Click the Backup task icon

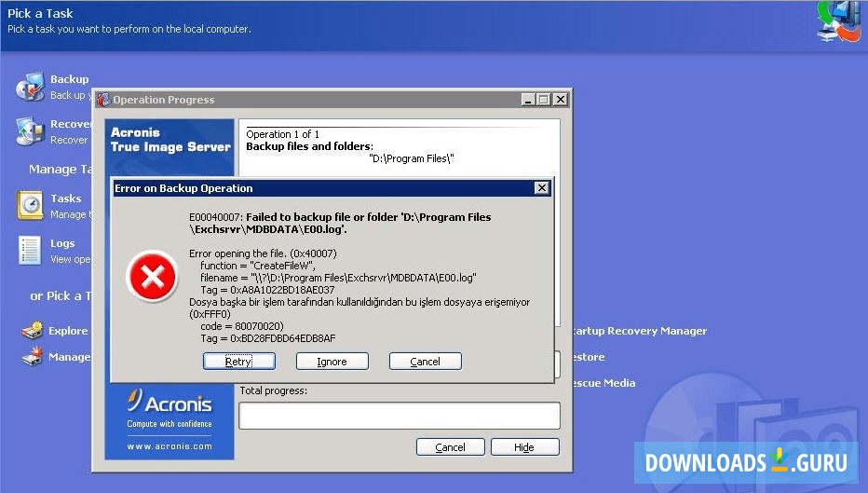30,87
